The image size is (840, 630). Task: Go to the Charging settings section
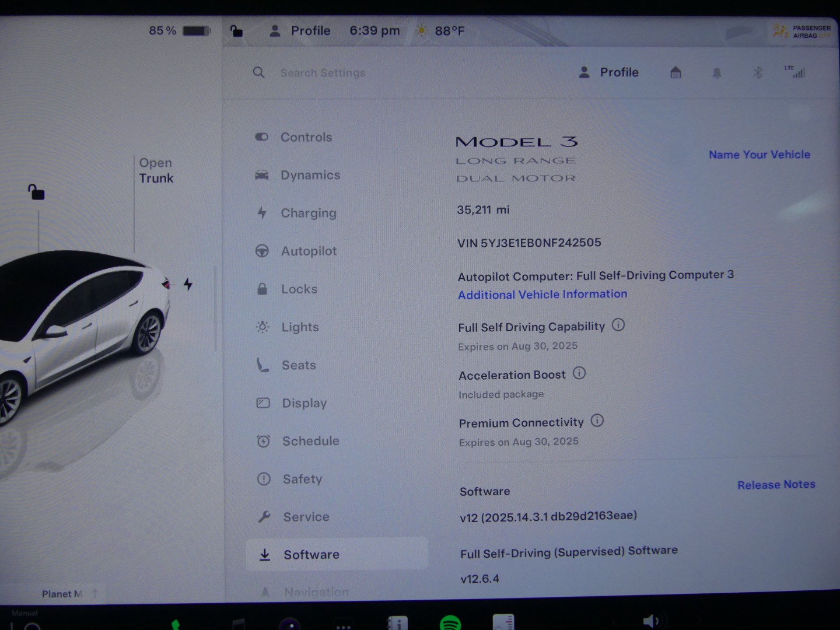tap(308, 213)
